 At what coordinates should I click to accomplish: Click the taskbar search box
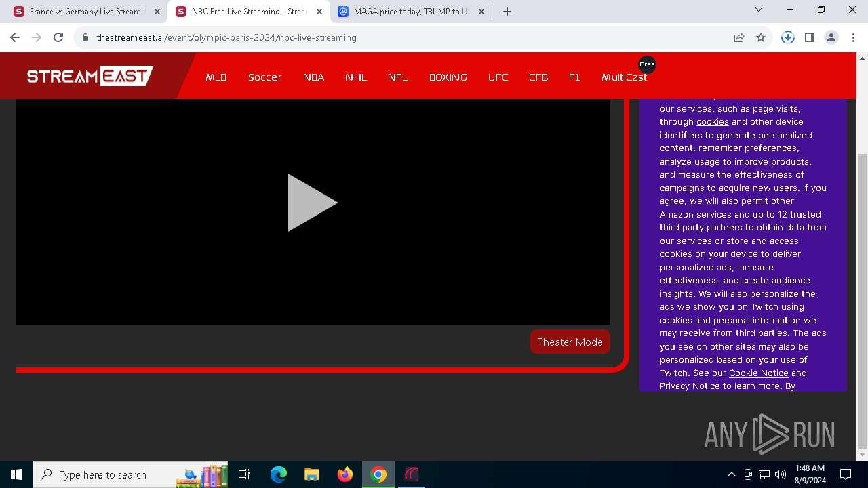click(x=130, y=474)
